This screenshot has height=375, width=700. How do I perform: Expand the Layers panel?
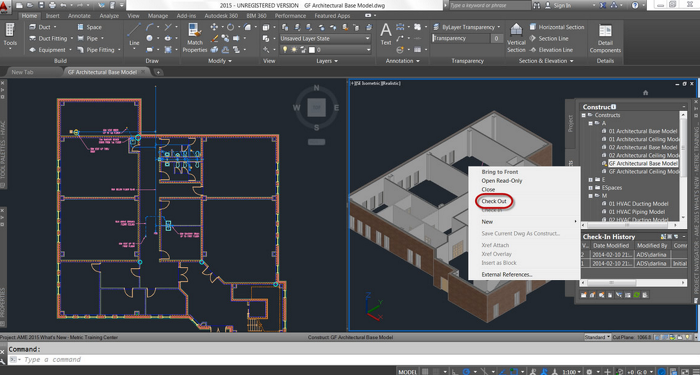327,61
